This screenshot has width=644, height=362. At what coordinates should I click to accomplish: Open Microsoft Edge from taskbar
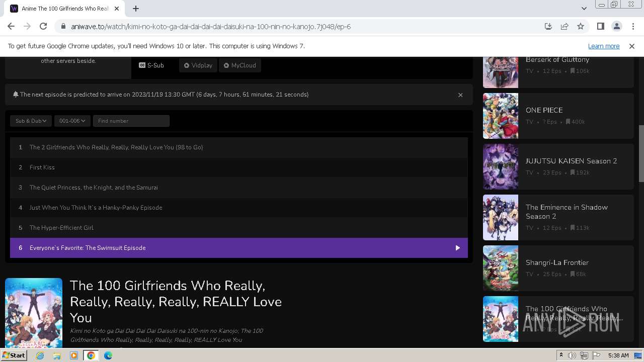coord(108,355)
